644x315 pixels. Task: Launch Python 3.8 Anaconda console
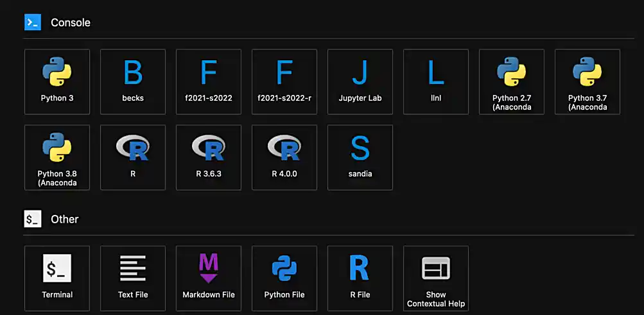[x=57, y=157]
